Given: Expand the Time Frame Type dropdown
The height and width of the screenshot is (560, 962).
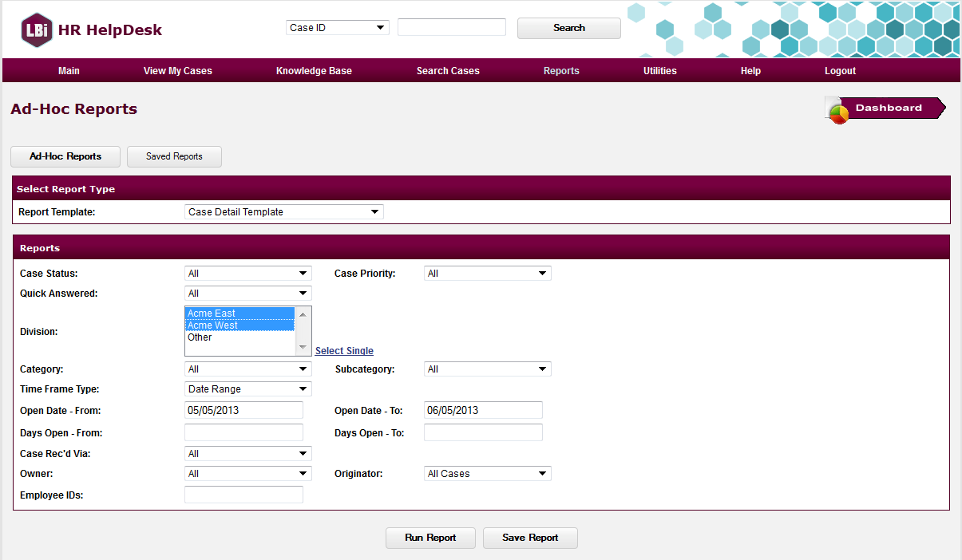Looking at the screenshot, I should click(x=248, y=389).
